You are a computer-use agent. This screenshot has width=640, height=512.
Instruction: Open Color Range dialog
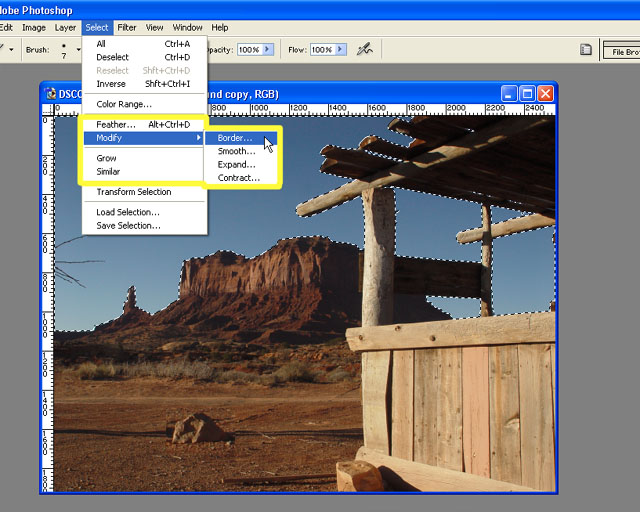click(144, 104)
